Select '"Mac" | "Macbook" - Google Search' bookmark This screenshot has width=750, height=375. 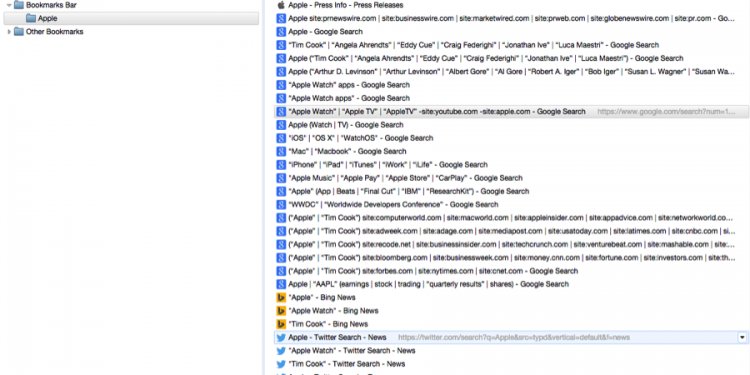click(347, 151)
